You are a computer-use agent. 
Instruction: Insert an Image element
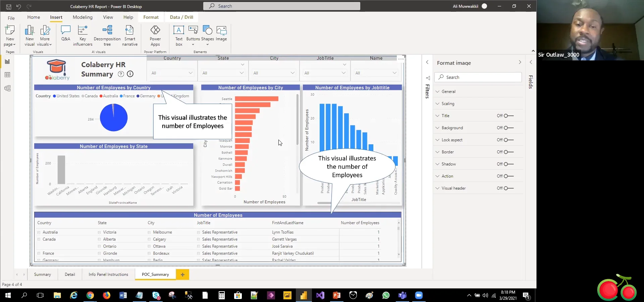coord(221,34)
